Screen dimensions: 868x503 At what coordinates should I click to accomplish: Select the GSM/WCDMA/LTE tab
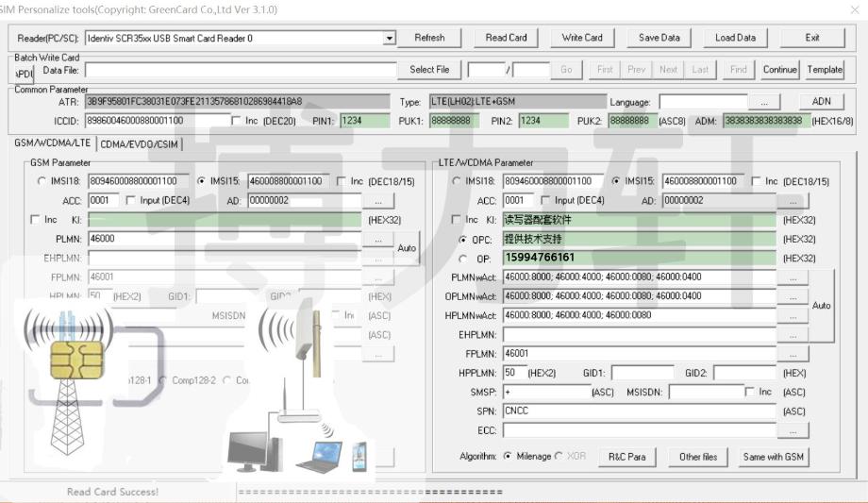point(53,143)
